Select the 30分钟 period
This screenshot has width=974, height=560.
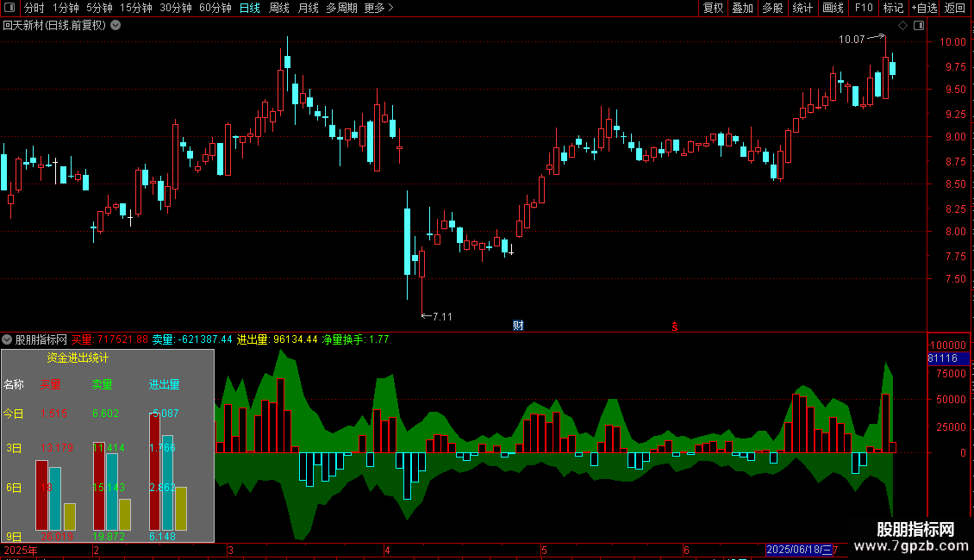pos(176,8)
